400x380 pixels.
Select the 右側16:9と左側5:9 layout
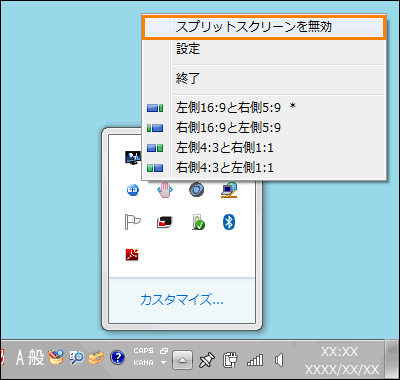264,127
